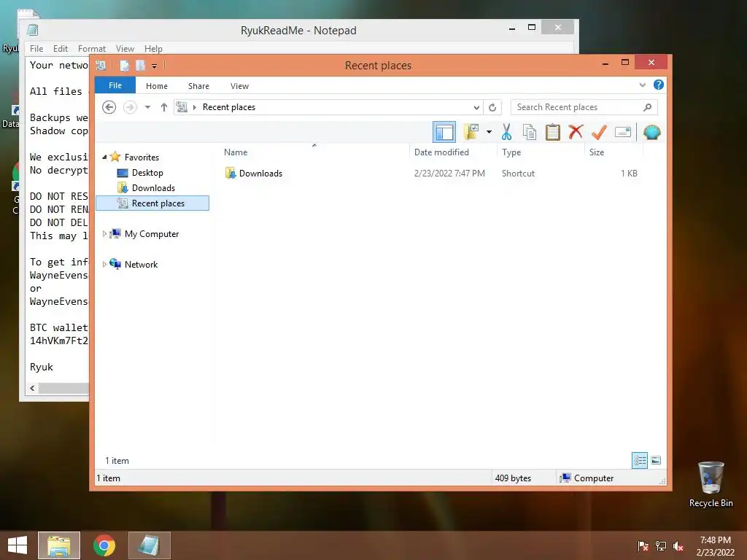Expand the address bar history dropdown
The width and height of the screenshot is (747, 560).
pyautogui.click(x=476, y=107)
